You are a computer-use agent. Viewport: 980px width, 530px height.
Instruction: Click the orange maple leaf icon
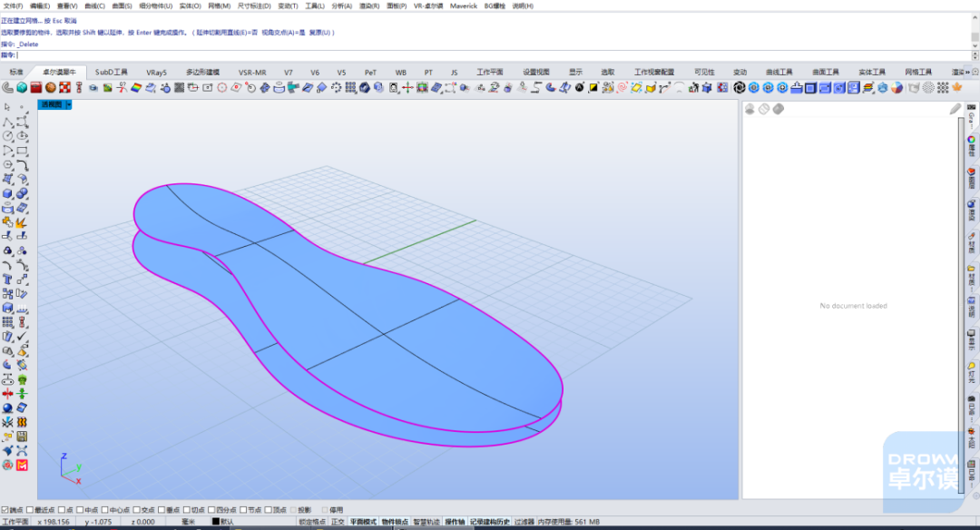coord(957,87)
